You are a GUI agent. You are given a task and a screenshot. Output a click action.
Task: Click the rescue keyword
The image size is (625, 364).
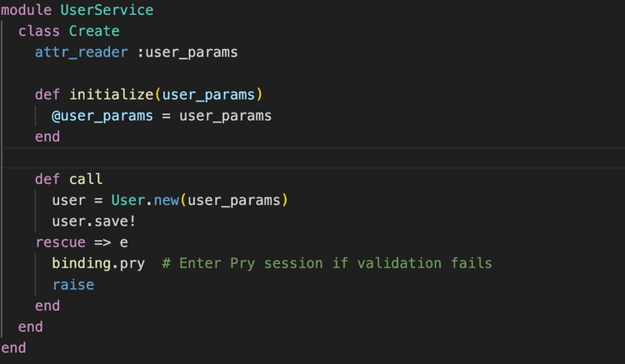click(x=60, y=242)
